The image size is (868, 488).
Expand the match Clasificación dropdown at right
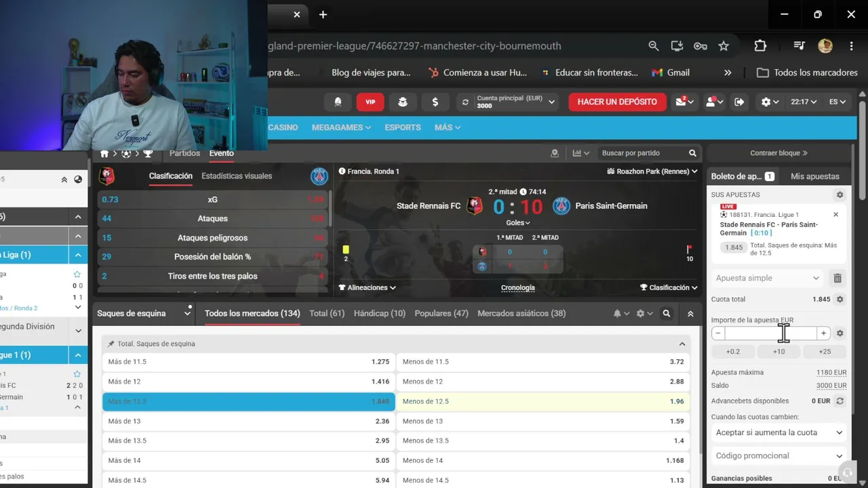tap(669, 287)
